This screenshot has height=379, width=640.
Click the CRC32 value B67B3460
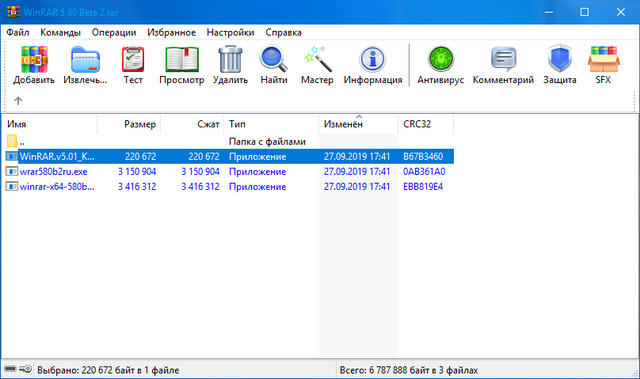click(x=423, y=157)
